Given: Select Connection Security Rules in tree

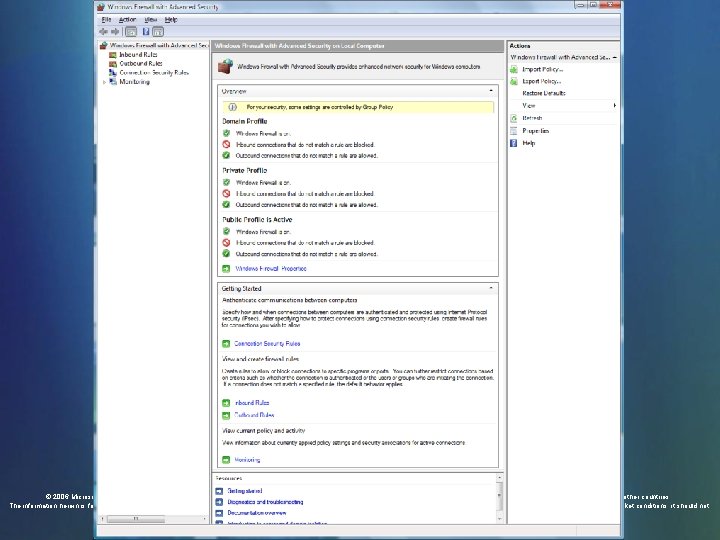Looking at the screenshot, I should (x=154, y=73).
